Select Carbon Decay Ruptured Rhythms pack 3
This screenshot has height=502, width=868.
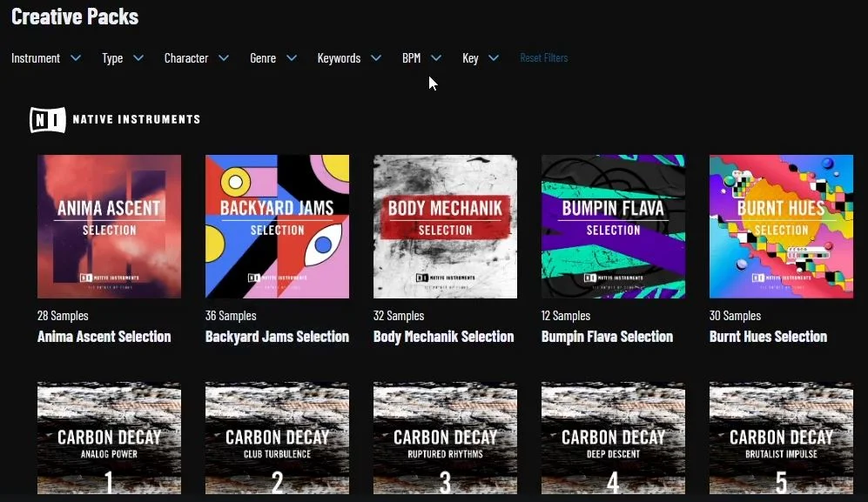coord(445,438)
